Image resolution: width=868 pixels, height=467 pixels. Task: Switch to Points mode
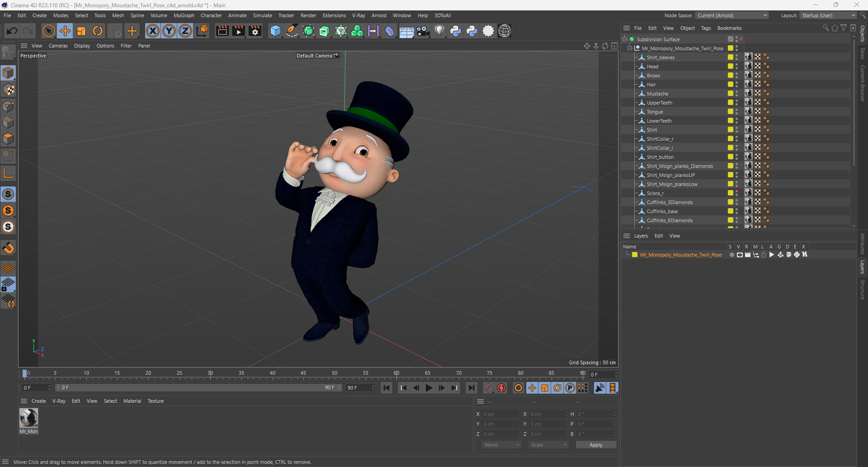pyautogui.click(x=8, y=106)
